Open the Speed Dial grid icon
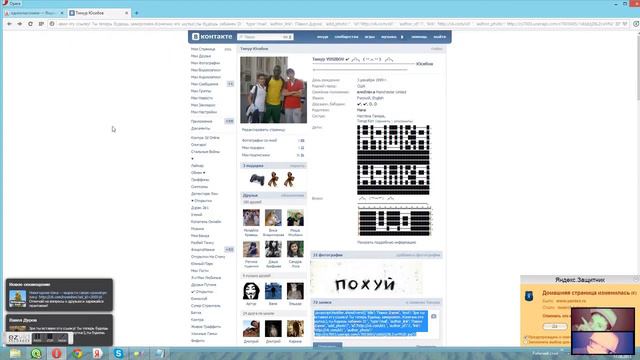This screenshot has height=360, width=640. (x=41, y=24)
